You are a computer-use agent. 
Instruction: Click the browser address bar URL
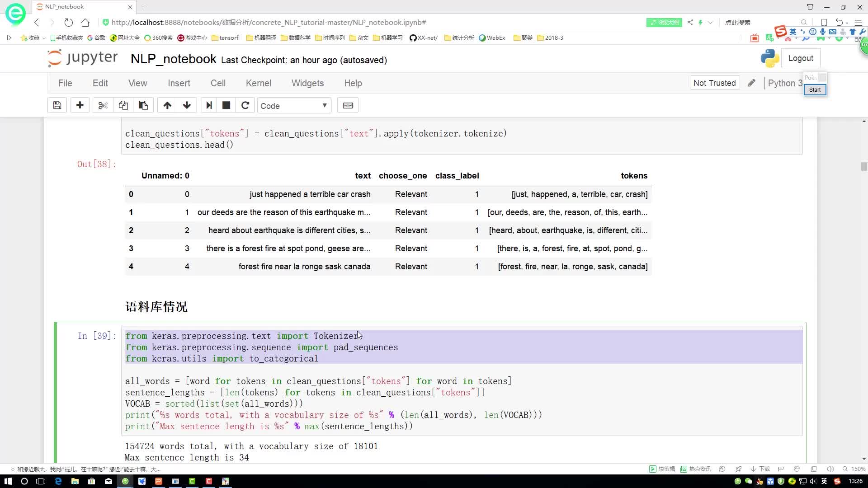(269, 22)
